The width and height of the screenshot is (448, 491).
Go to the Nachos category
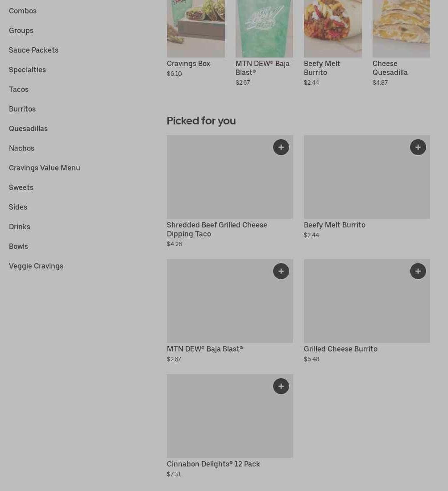[21, 148]
